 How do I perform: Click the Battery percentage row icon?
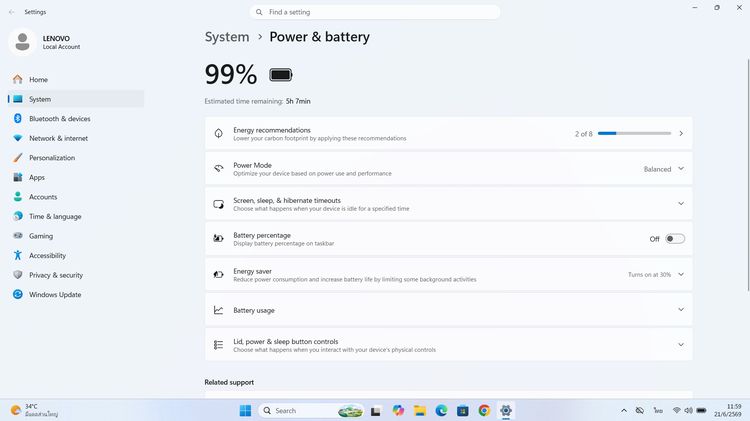point(219,238)
